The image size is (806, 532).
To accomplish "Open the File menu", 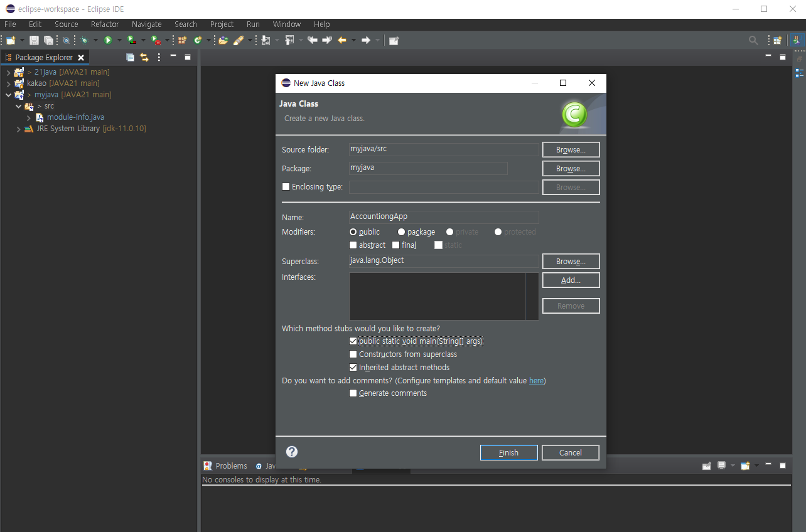I will pos(10,24).
